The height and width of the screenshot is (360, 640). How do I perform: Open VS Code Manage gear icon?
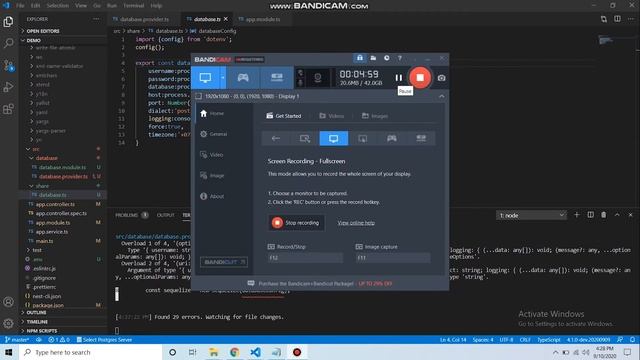coord(8,324)
